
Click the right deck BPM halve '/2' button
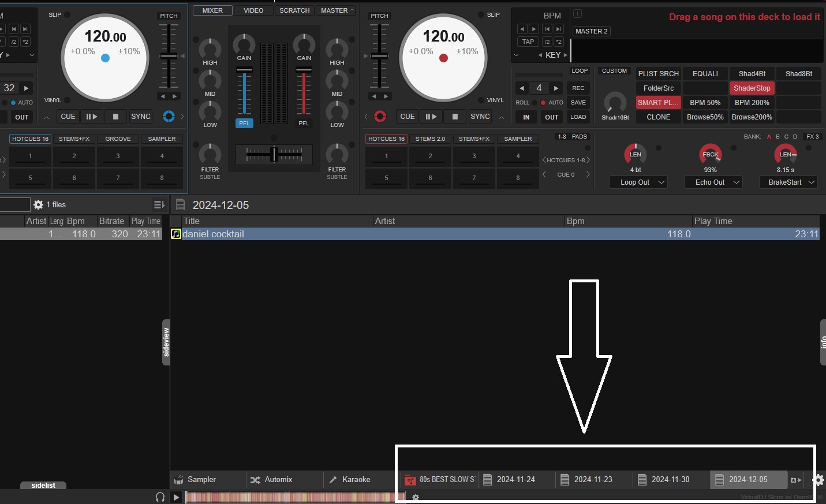pyautogui.click(x=547, y=42)
